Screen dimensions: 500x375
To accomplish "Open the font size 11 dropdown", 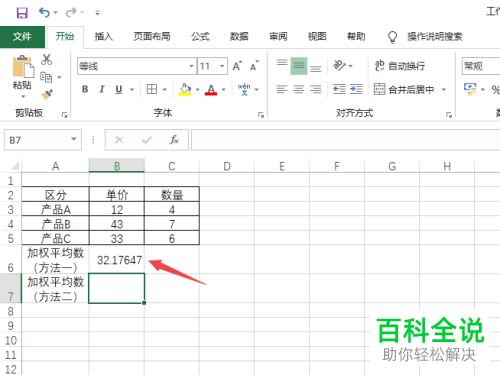I will [222, 66].
